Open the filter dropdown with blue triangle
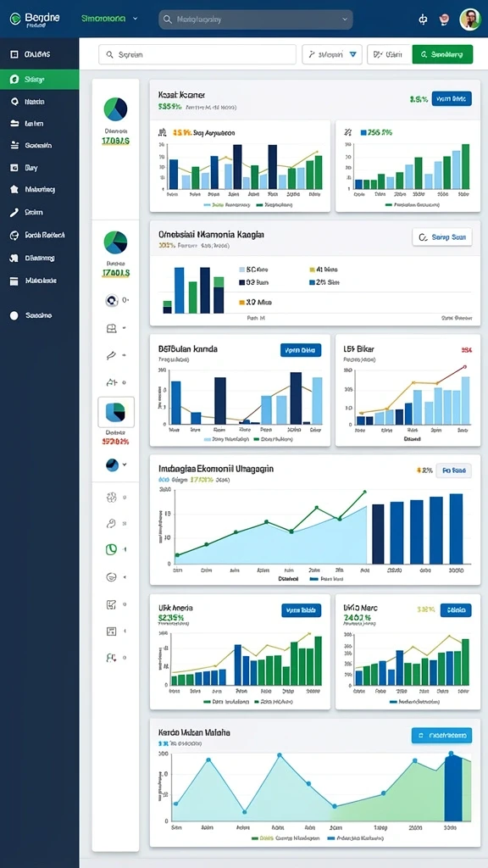Screen dimensions: 488x868 pos(332,54)
